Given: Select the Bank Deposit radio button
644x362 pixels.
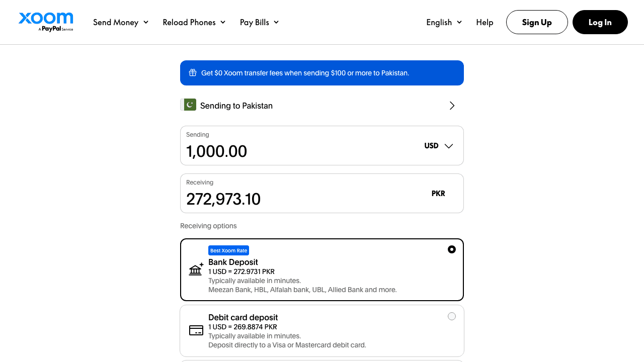Looking at the screenshot, I should coord(452,249).
